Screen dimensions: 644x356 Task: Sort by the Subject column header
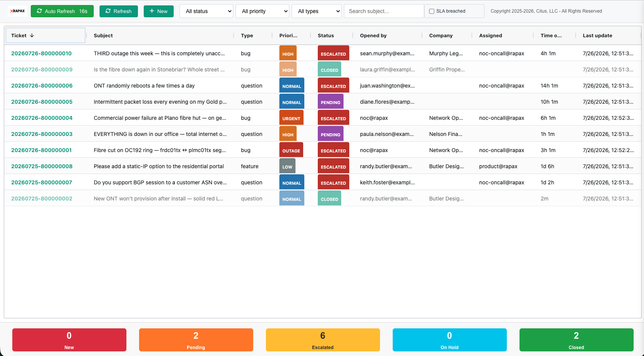click(x=103, y=35)
